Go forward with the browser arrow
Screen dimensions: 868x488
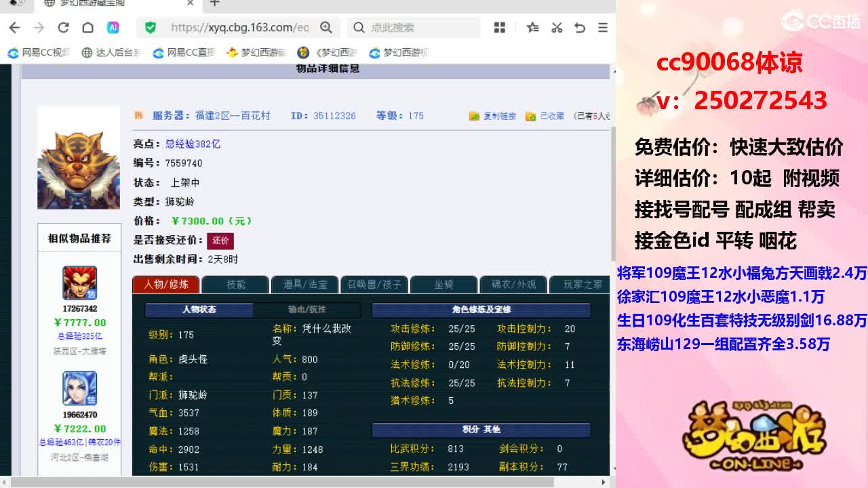[x=39, y=28]
